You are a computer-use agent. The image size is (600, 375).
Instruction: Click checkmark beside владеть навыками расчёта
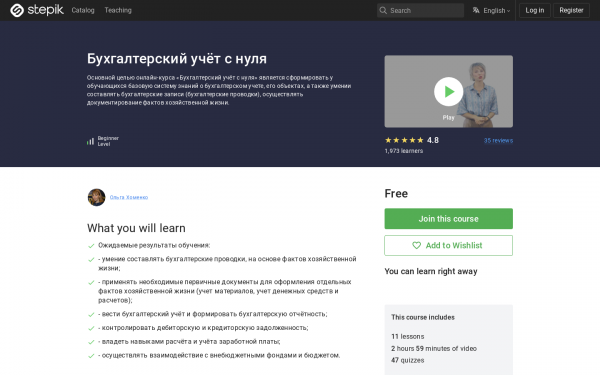(x=91, y=342)
